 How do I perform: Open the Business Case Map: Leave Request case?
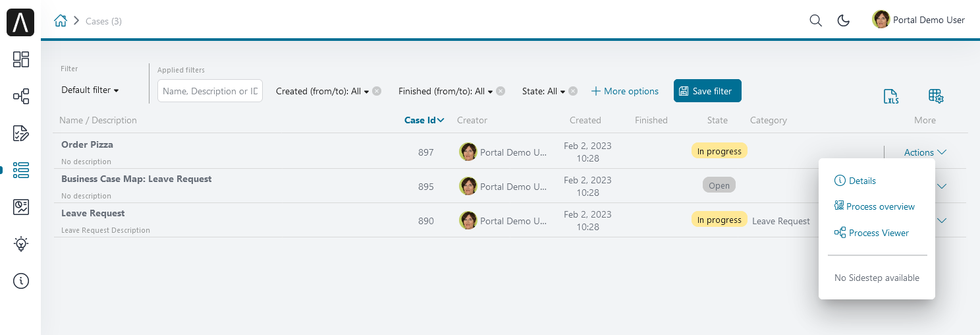click(x=136, y=179)
